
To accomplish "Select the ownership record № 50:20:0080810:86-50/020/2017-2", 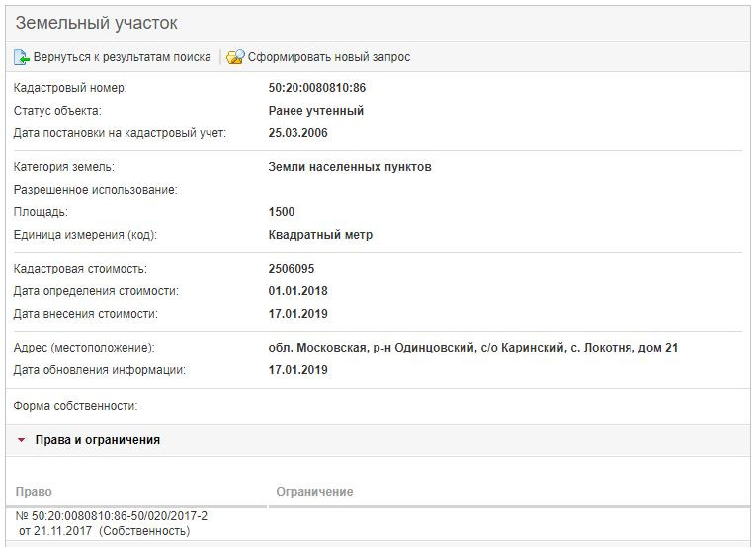I will point(112,516).
